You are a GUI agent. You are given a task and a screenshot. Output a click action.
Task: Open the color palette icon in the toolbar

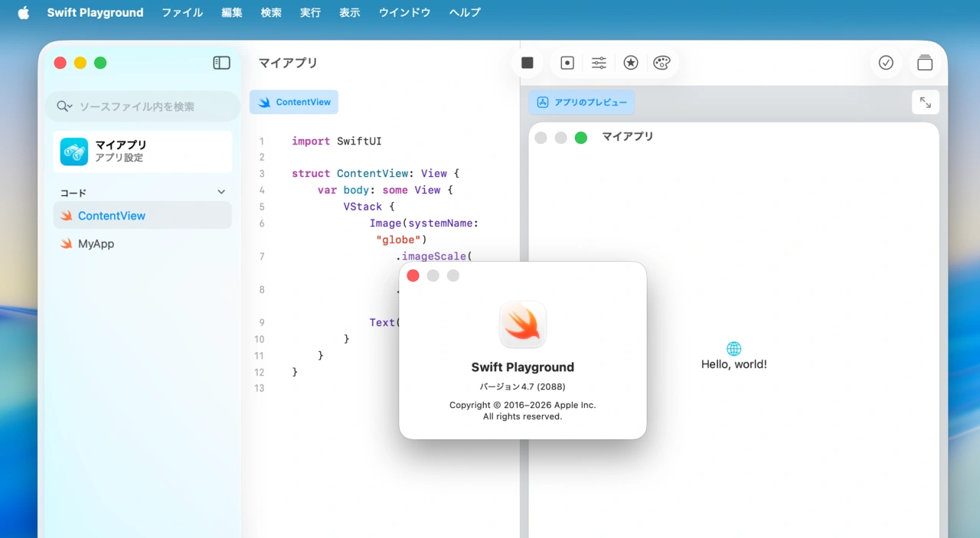pos(661,63)
